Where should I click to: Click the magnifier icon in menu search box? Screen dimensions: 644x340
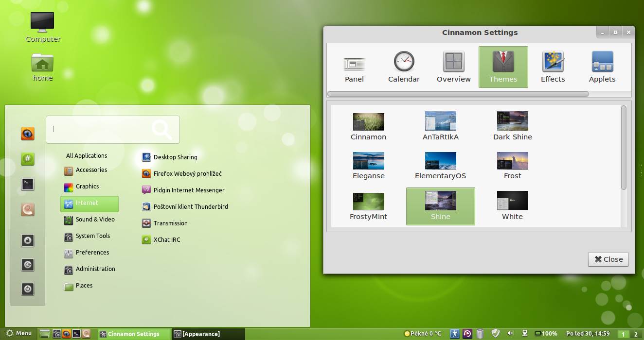point(161,130)
